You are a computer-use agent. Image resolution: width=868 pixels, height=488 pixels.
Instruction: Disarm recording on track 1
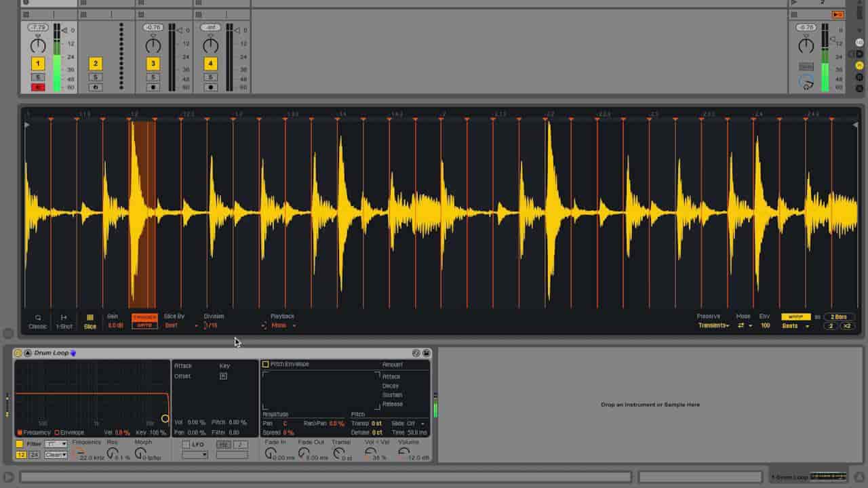click(38, 87)
